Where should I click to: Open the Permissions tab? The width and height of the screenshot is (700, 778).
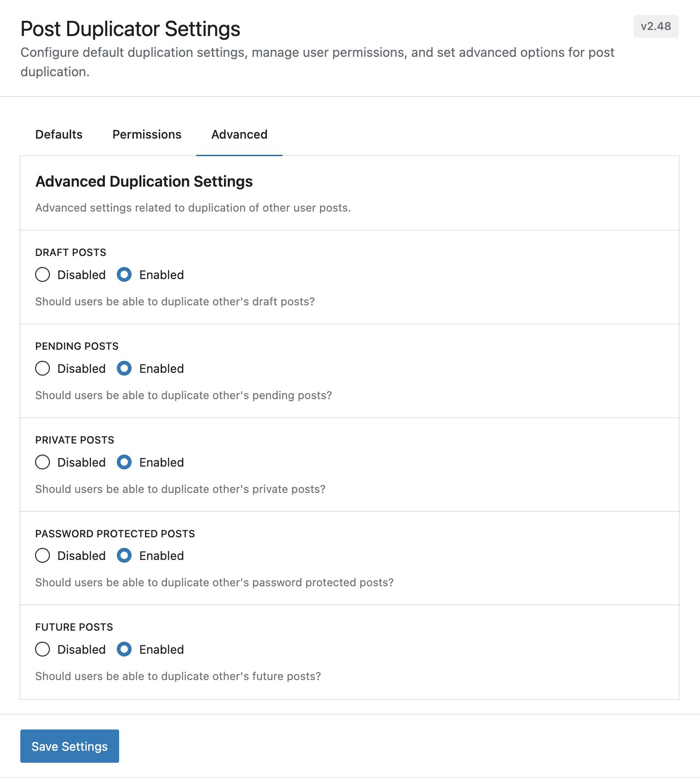point(146,134)
